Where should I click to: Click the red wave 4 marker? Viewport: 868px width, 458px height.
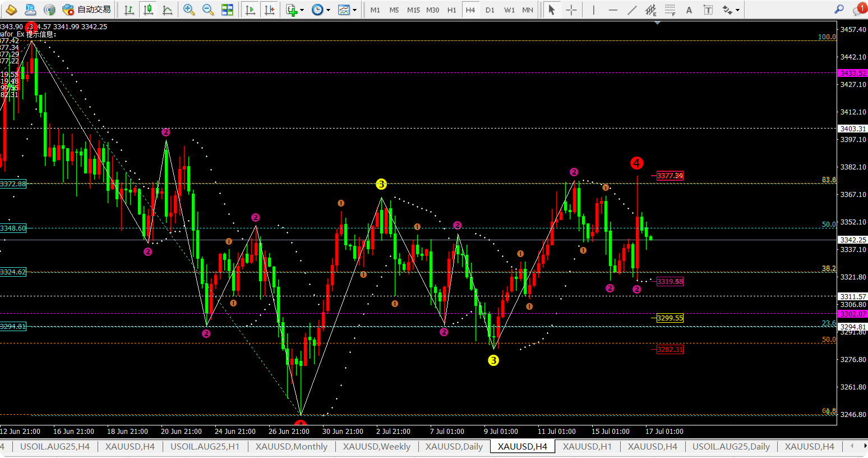pyautogui.click(x=636, y=163)
